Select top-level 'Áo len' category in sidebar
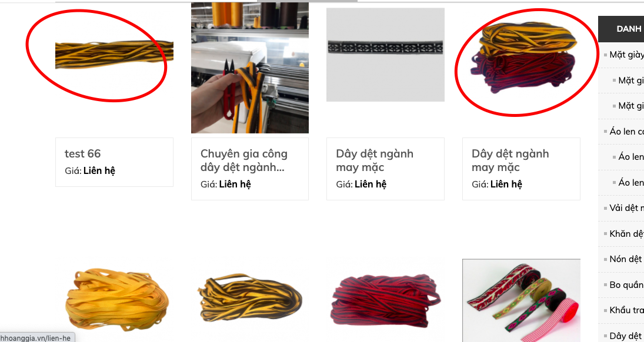644x342 pixels. pyautogui.click(x=626, y=132)
